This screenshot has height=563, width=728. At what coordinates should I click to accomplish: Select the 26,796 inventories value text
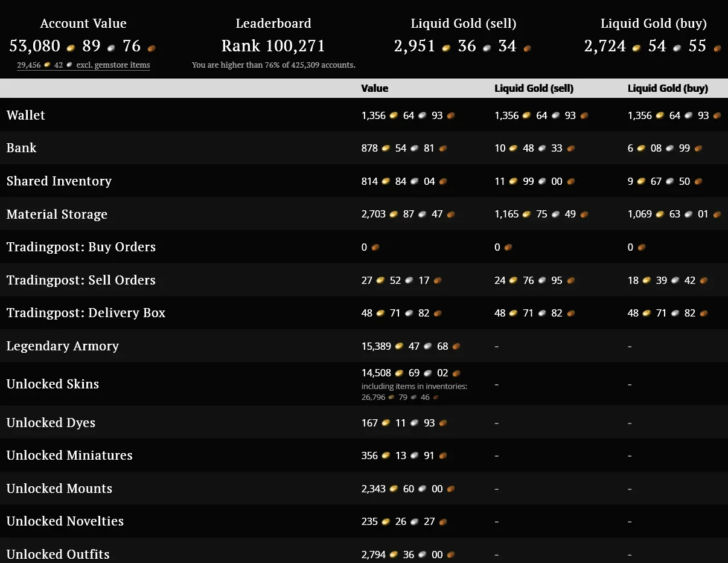(x=372, y=397)
